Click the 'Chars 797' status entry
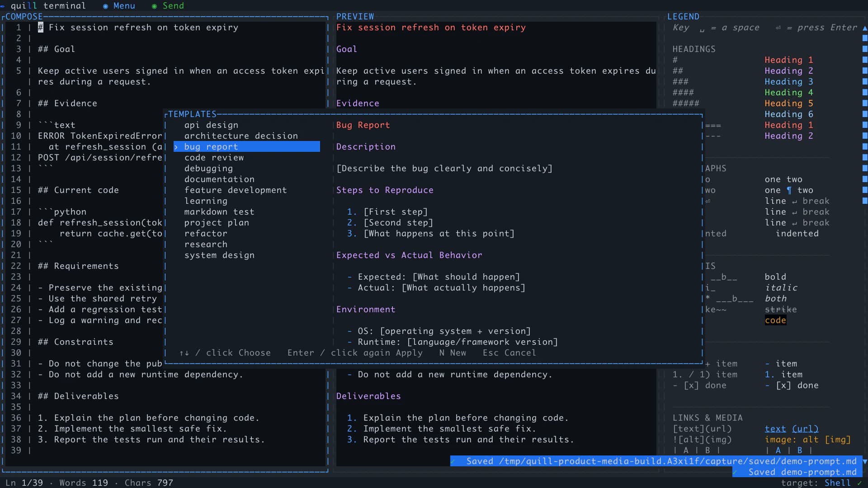The image size is (868, 488). (149, 483)
